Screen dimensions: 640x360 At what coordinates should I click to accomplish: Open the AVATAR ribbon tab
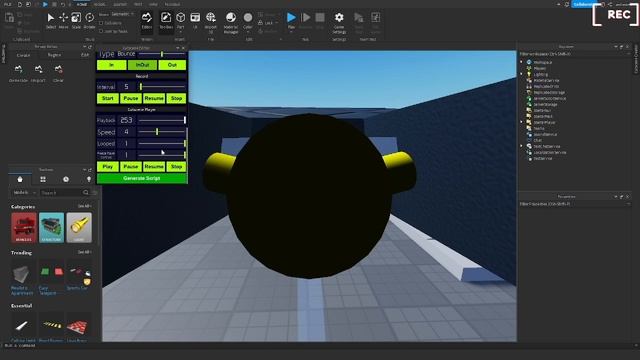click(120, 4)
